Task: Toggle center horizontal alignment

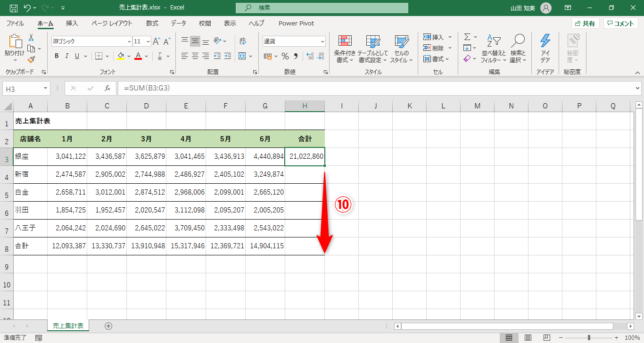Action: click(195, 56)
